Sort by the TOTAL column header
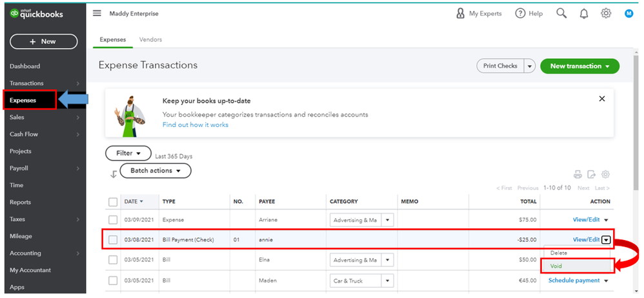644x298 pixels. pos(528,201)
